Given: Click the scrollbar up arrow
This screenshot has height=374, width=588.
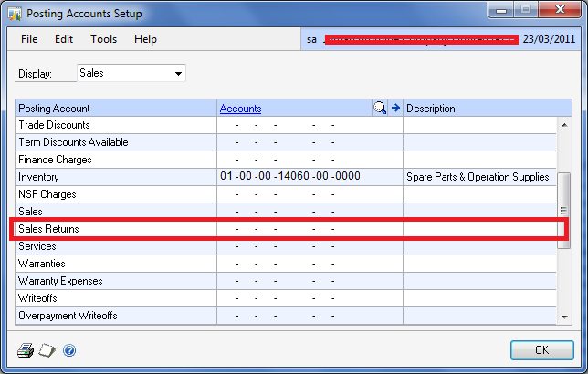Looking at the screenshot, I should pyautogui.click(x=564, y=125).
